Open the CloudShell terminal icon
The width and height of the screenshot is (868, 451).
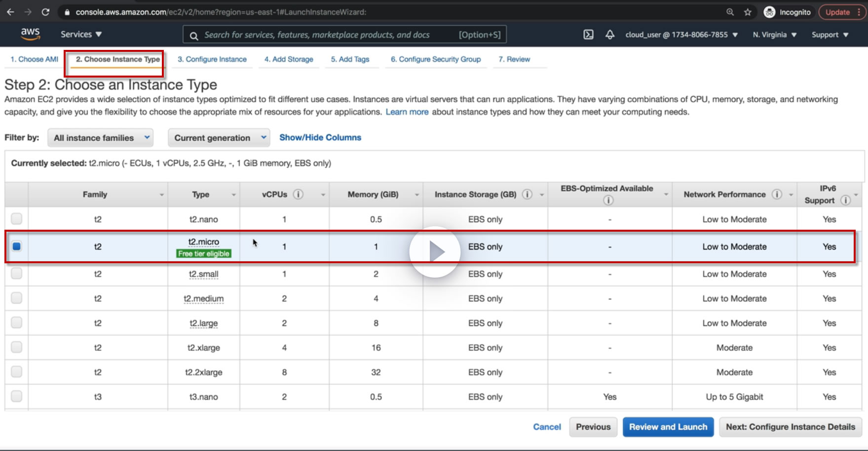[588, 35]
